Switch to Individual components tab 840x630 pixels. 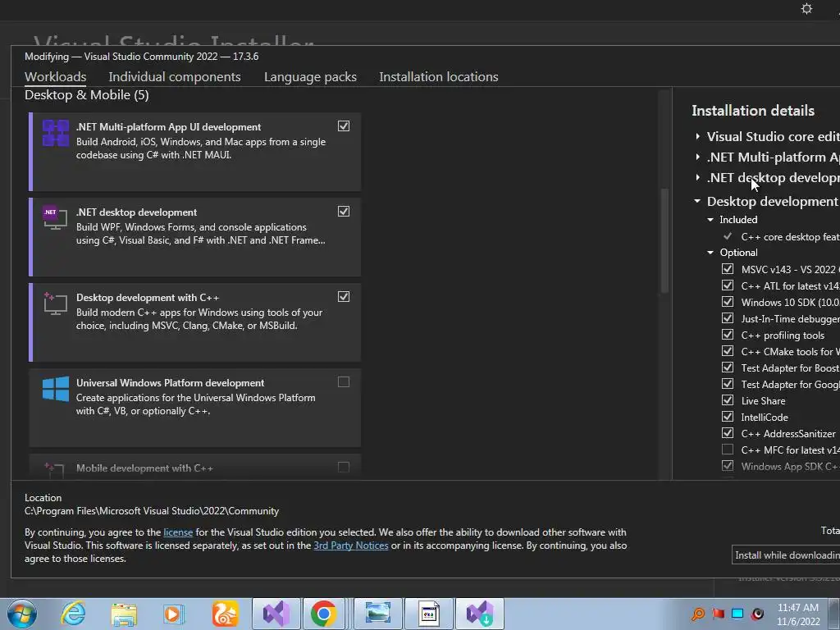tap(175, 76)
